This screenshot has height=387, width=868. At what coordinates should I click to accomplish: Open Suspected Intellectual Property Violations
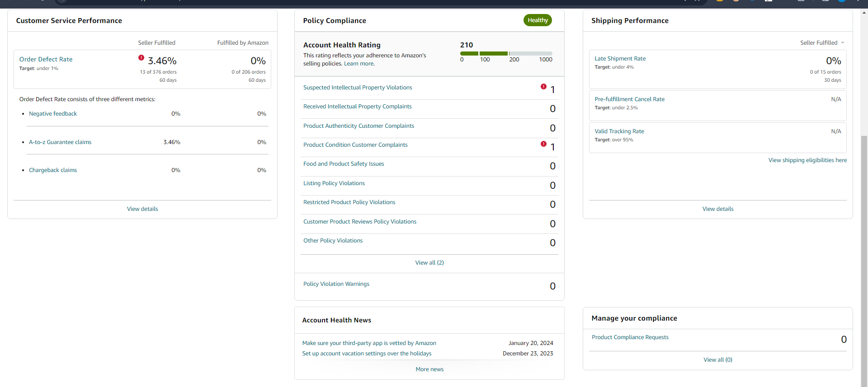(358, 88)
